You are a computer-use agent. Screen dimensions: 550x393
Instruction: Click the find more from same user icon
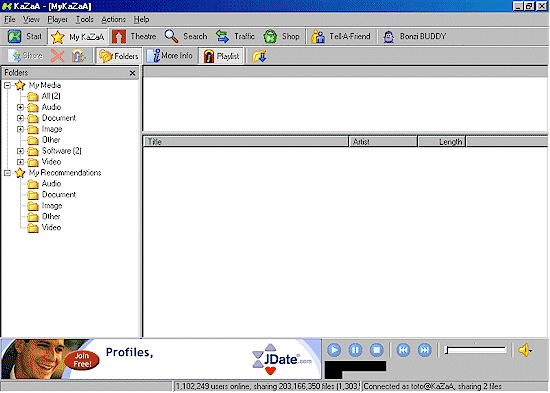[79, 56]
